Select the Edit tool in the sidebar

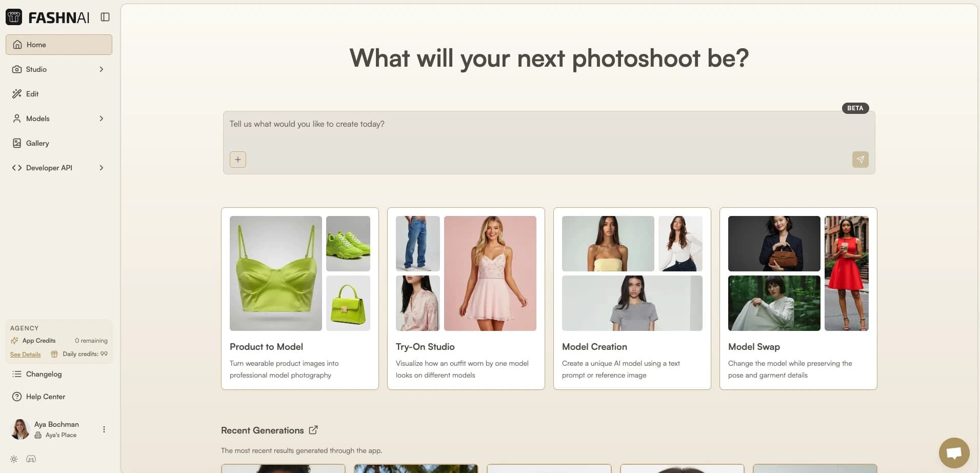pyautogui.click(x=32, y=94)
